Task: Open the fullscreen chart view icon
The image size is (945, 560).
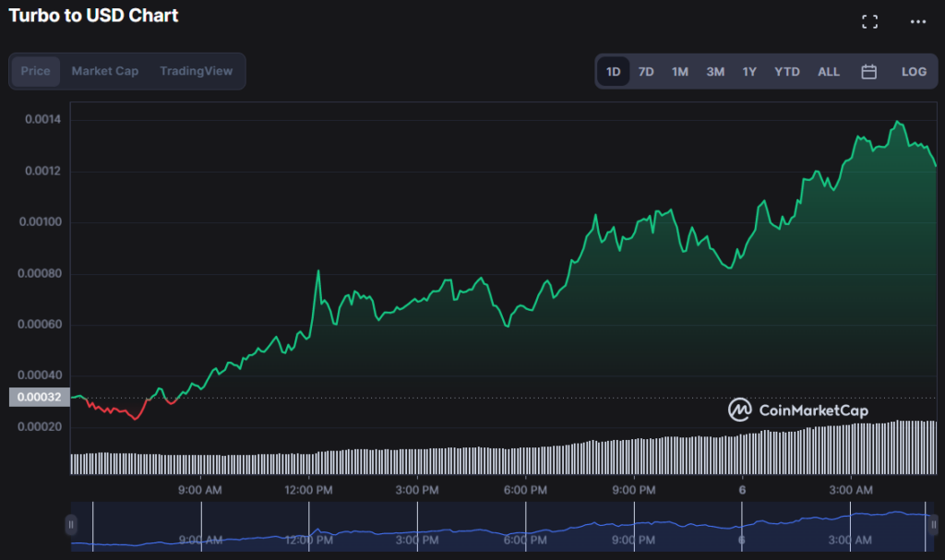Action: 869,22
